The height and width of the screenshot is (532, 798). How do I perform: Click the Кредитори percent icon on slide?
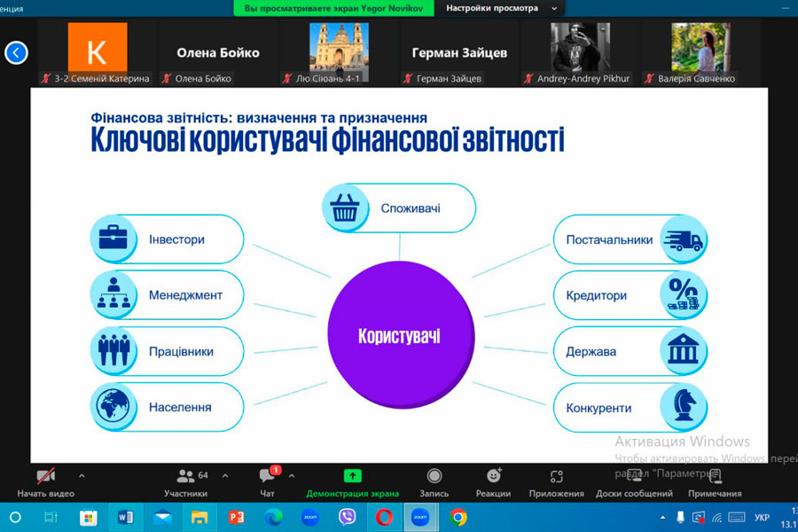click(x=683, y=294)
